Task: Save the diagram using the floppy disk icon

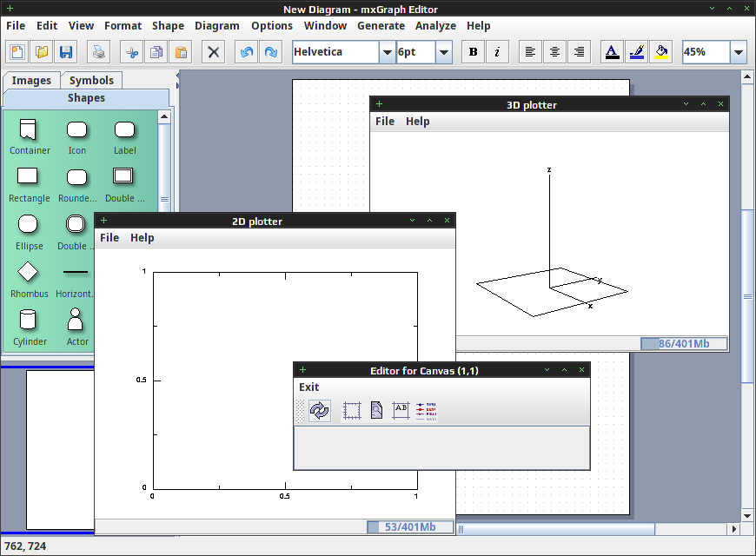Action: (65, 52)
